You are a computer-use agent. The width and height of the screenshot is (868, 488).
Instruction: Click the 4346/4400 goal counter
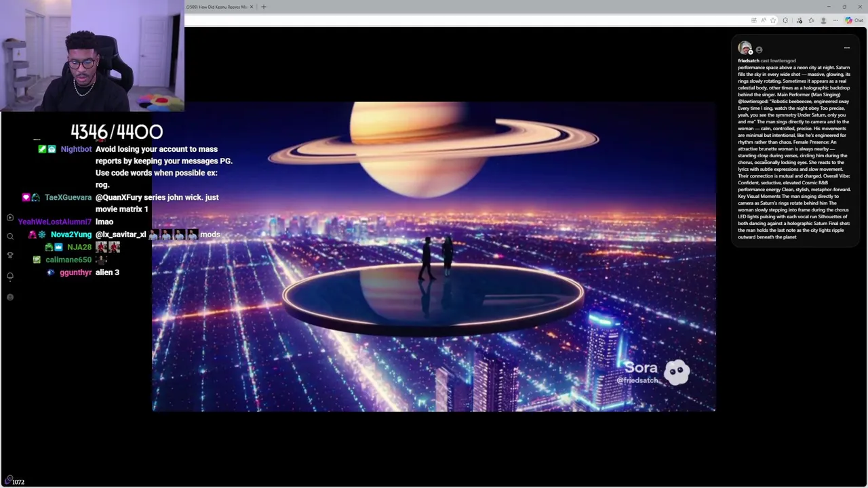pyautogui.click(x=117, y=131)
